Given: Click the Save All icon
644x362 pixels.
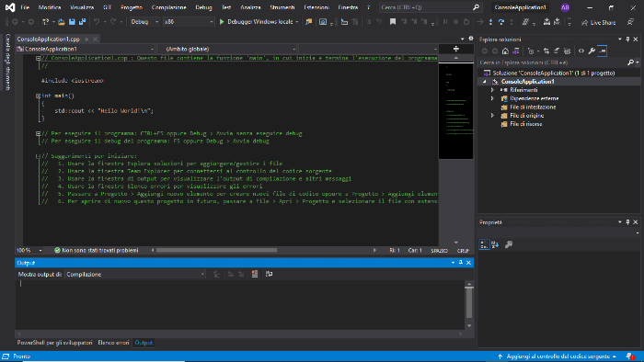Looking at the screenshot, I should [82, 22].
